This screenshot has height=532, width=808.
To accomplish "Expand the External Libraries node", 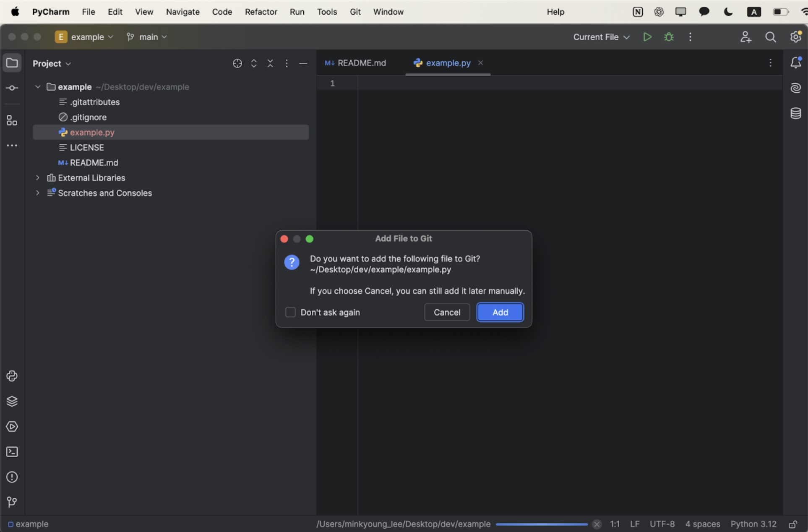I will point(38,178).
